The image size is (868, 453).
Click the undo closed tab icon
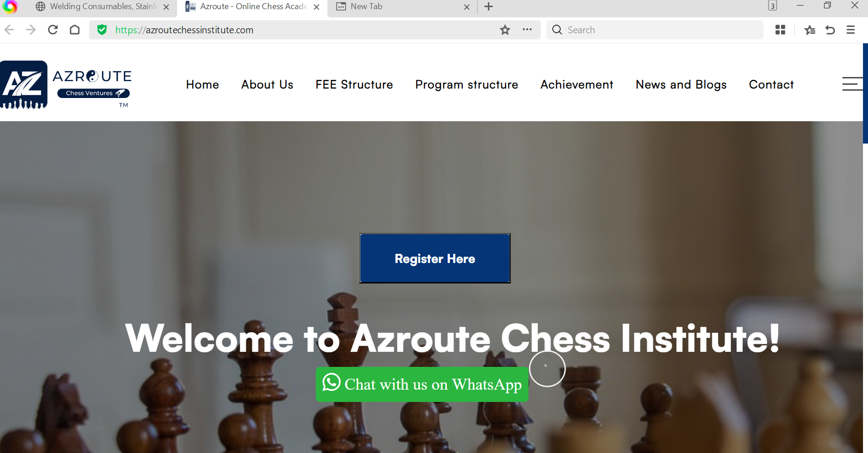pos(830,30)
